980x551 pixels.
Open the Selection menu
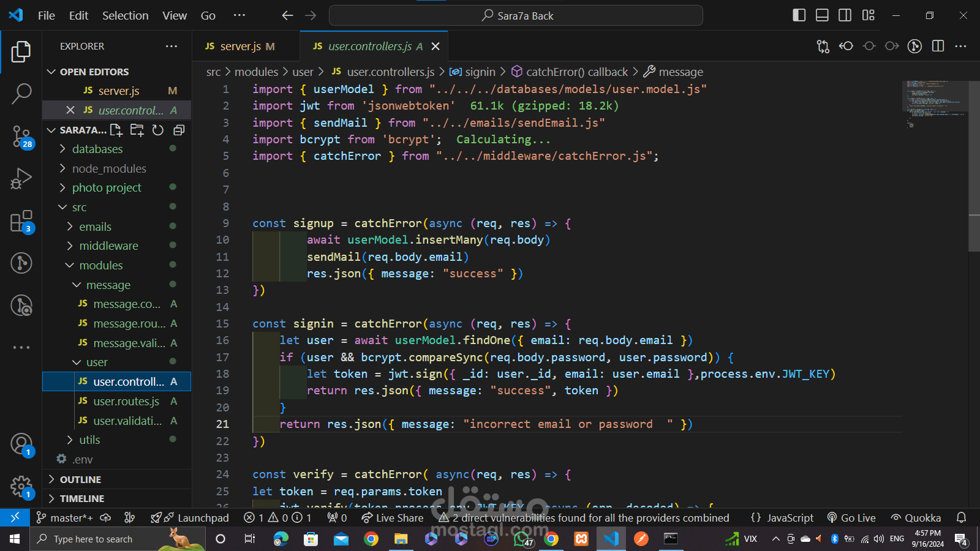(125, 15)
